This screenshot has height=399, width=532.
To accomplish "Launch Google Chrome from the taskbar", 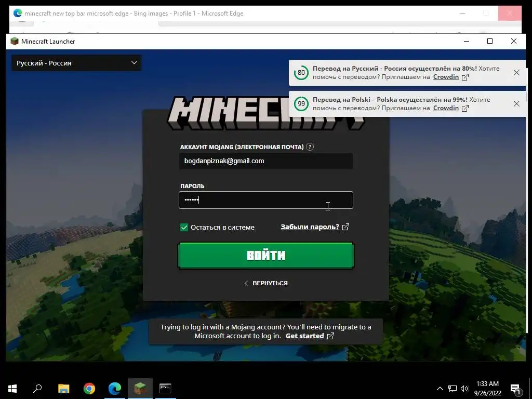I will 89,389.
